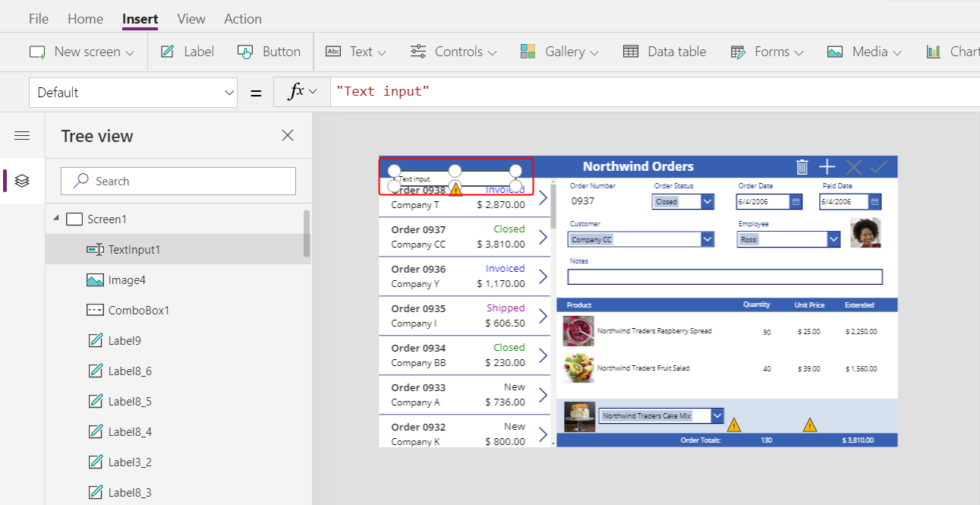
Task: Select the Insert tab
Action: coord(140,19)
